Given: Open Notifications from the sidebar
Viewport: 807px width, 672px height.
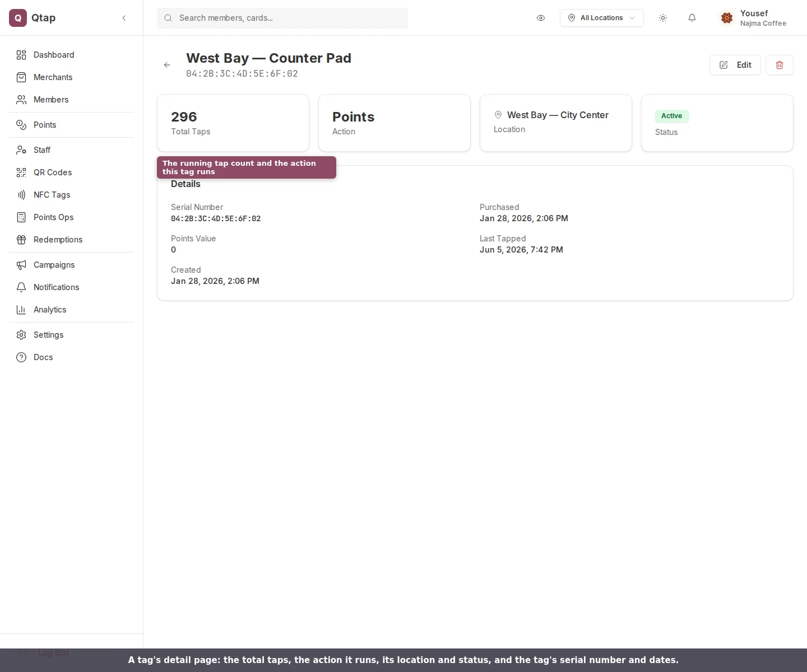Looking at the screenshot, I should point(71,287).
